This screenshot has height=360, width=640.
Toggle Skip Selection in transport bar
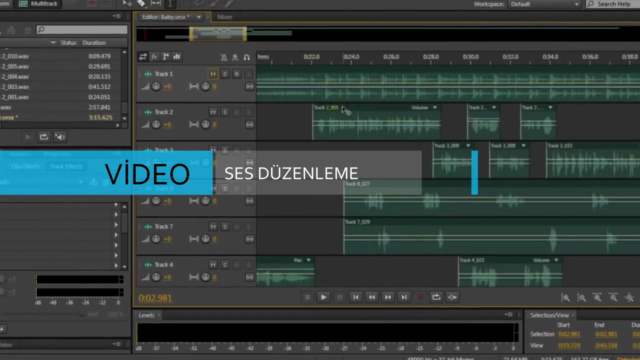pyautogui.click(x=452, y=298)
